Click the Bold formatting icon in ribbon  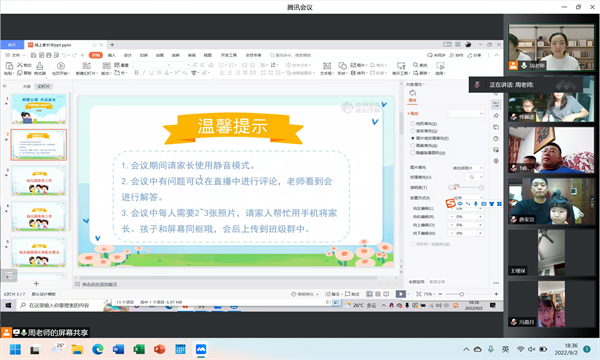(136, 73)
